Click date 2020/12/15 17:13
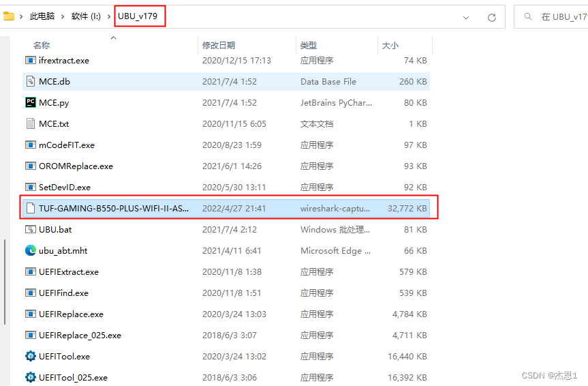The height and width of the screenshot is (386, 588). point(236,61)
